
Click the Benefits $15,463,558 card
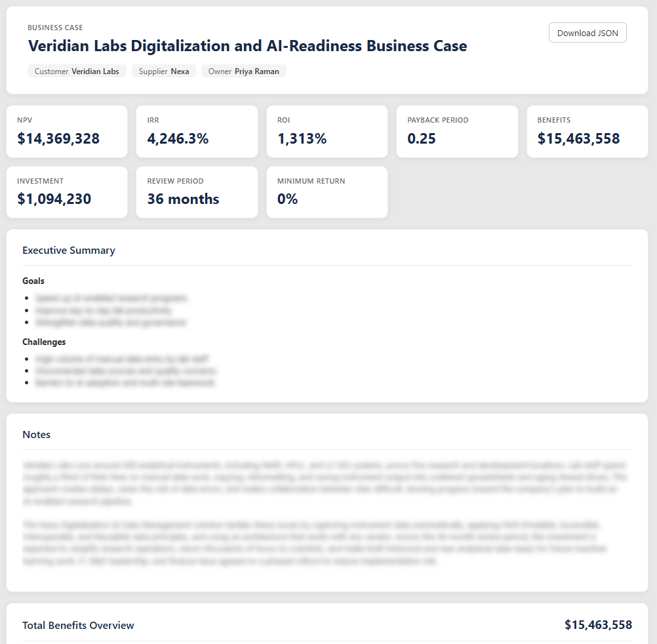pos(587,132)
